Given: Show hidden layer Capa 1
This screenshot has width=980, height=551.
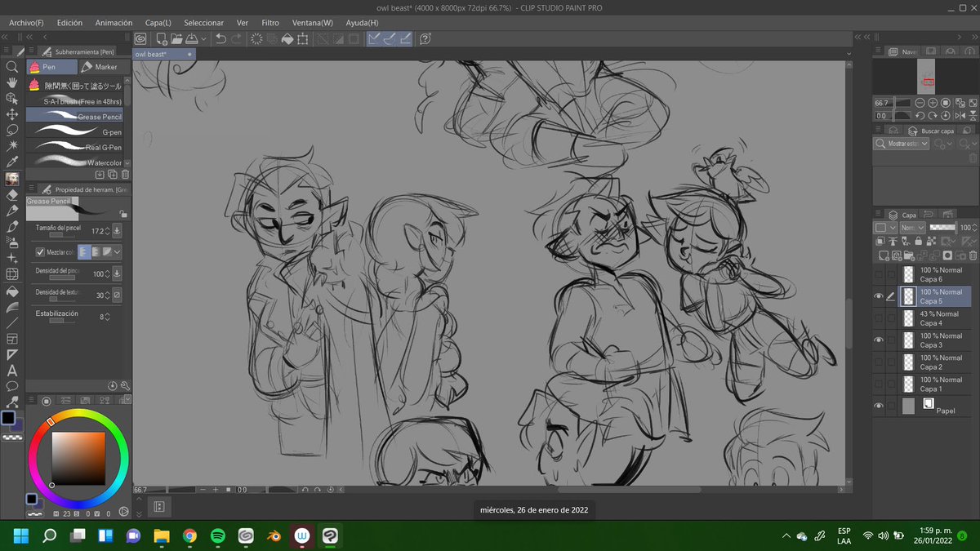Looking at the screenshot, I should (879, 384).
